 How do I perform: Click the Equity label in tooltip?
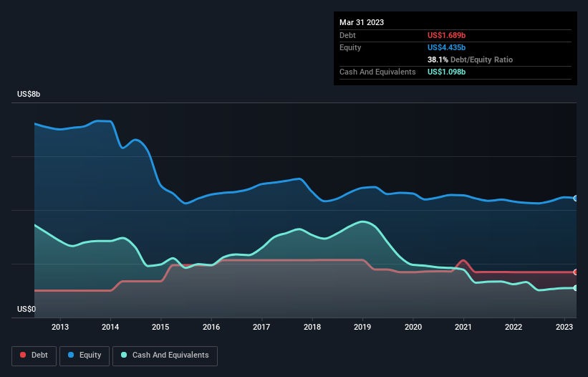350,47
